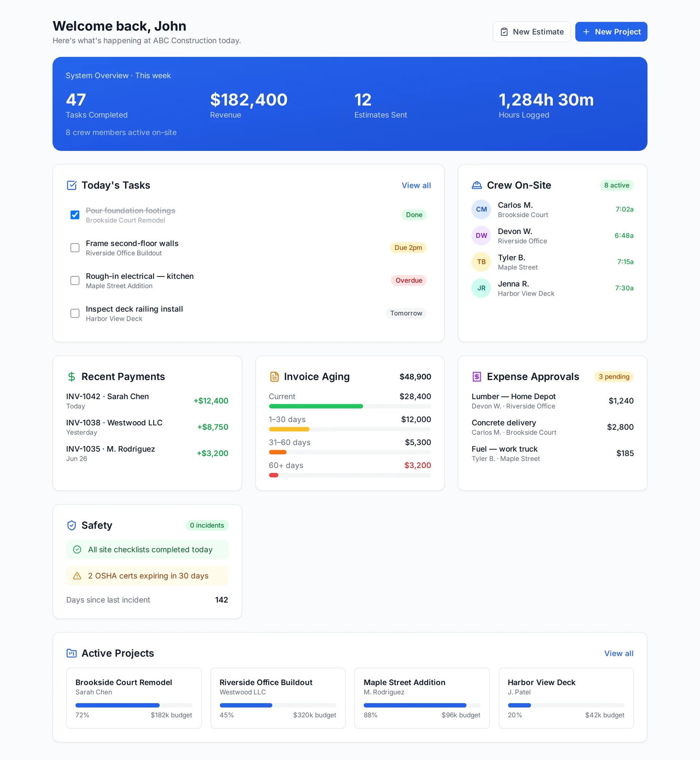The image size is (700, 760).
Task: Check the Rough-in electrical kitchen task
Action: click(75, 280)
